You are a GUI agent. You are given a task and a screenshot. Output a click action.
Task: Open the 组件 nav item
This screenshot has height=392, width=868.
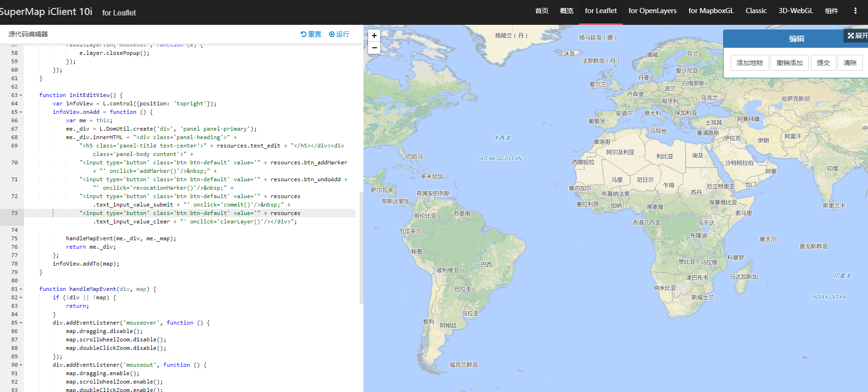831,11
